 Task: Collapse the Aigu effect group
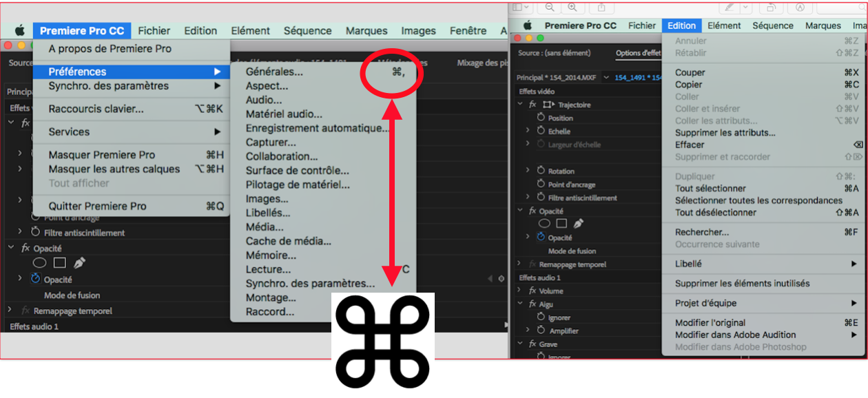[521, 304]
